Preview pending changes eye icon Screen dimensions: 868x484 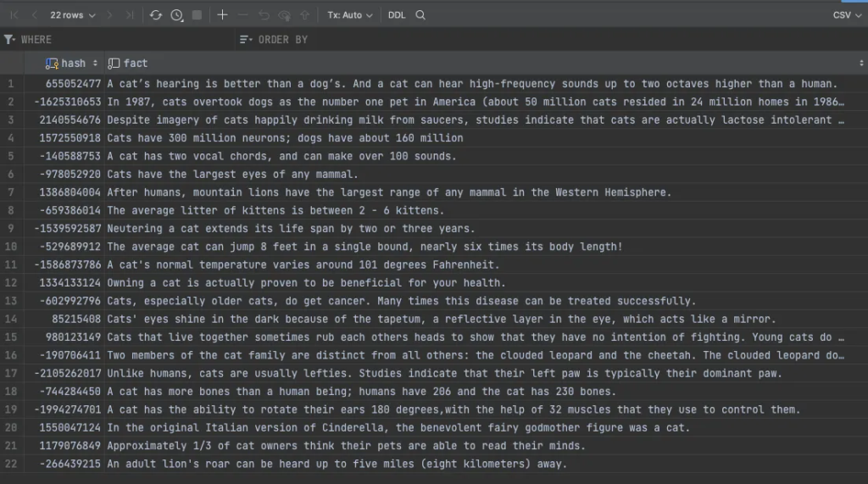285,15
